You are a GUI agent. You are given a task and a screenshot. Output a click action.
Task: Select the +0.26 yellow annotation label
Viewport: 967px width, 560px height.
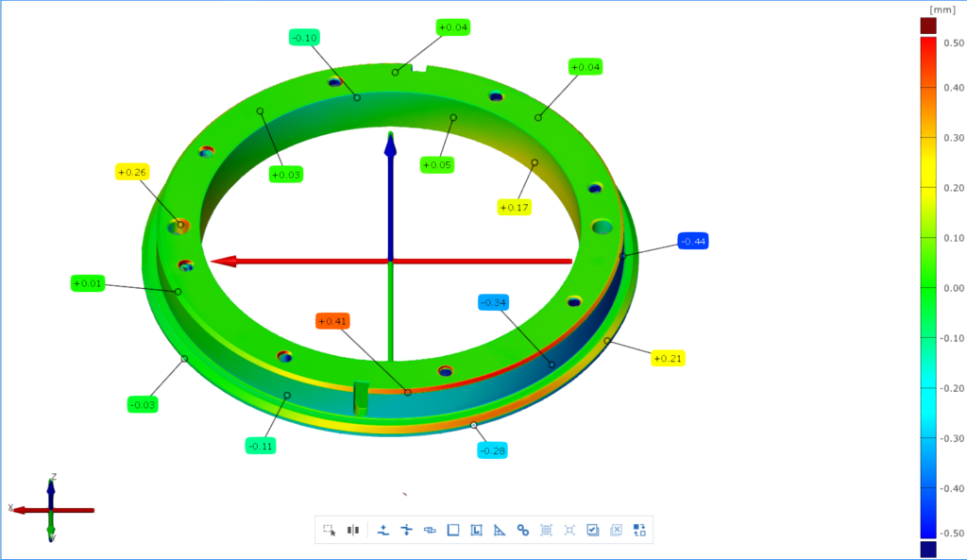point(131,172)
